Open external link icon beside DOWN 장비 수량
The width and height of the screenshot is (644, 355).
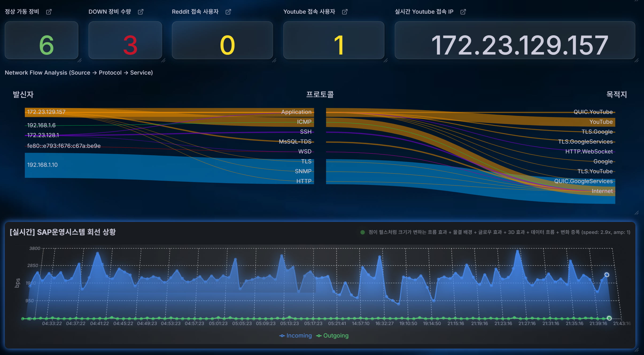pos(141,12)
